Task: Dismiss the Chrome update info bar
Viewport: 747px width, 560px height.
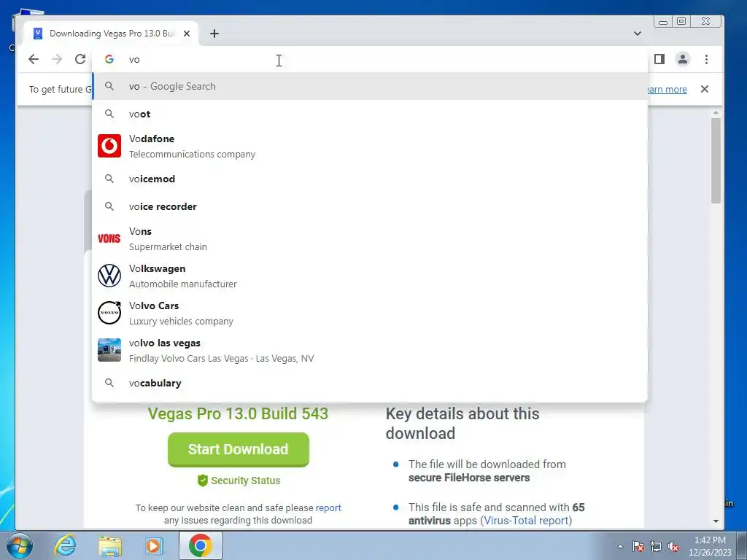Action: 705,89
